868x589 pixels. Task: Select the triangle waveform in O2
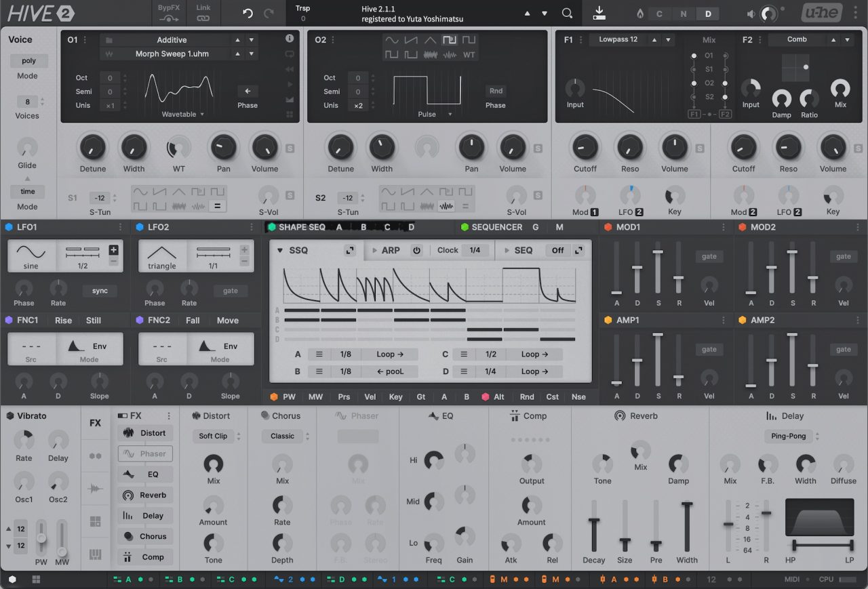pos(430,40)
